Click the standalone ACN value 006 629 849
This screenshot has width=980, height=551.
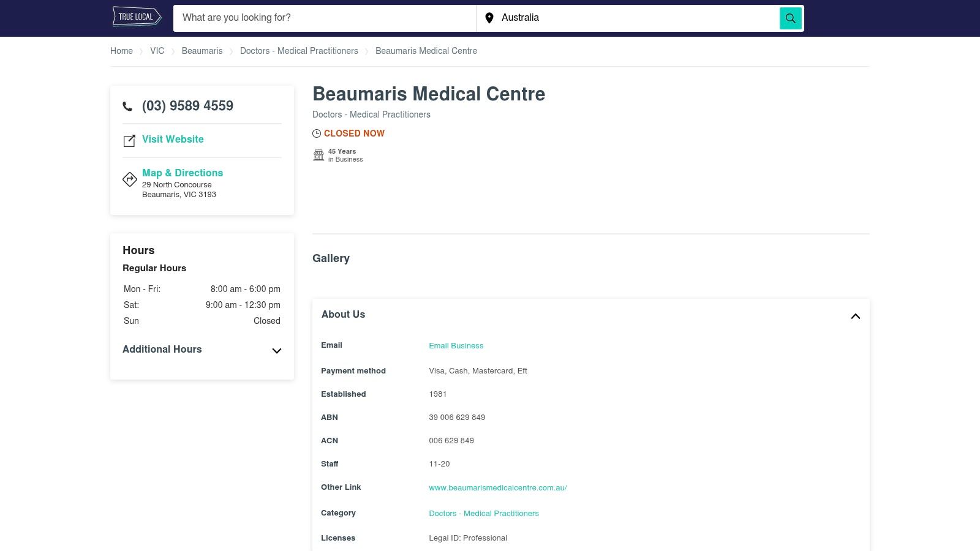(451, 441)
